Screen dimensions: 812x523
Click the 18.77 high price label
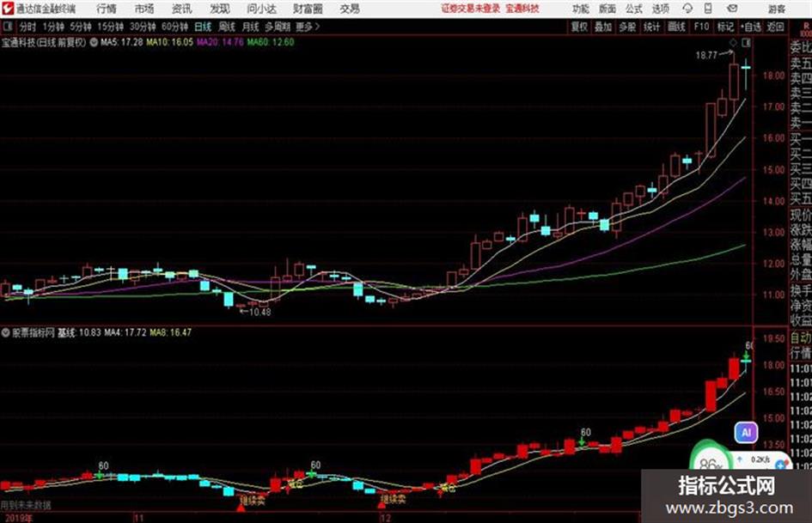706,56
